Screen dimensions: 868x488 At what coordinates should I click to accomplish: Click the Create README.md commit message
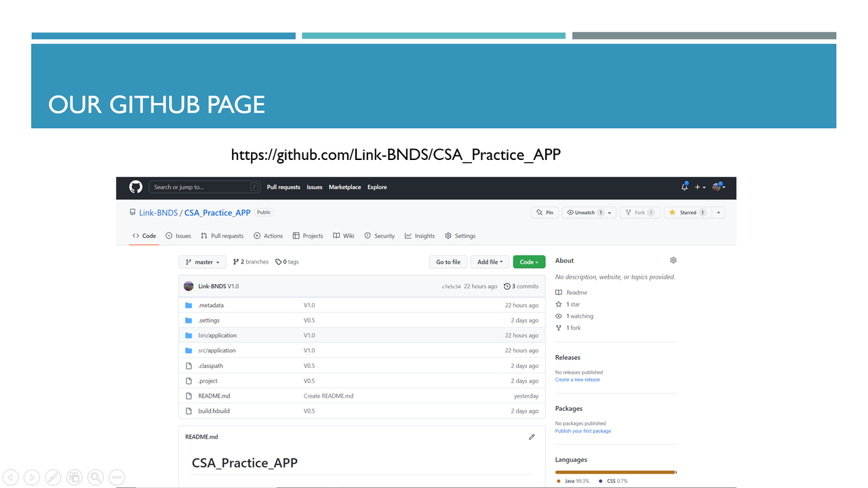coord(329,396)
